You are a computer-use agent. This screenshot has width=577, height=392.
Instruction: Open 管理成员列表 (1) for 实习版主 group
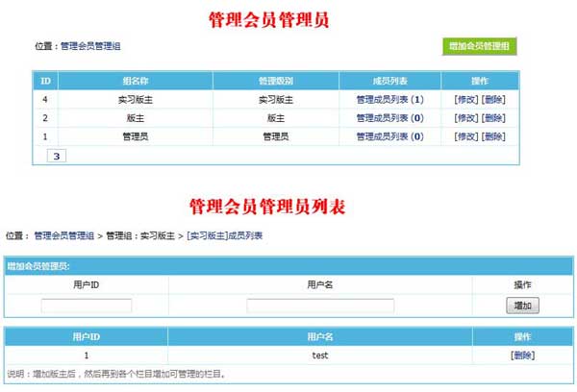(389, 99)
